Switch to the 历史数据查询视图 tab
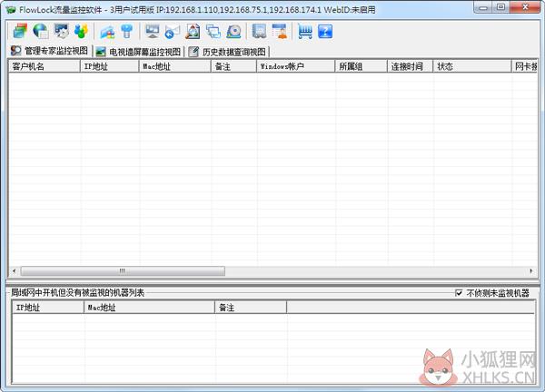This screenshot has width=545, height=392. (x=228, y=52)
